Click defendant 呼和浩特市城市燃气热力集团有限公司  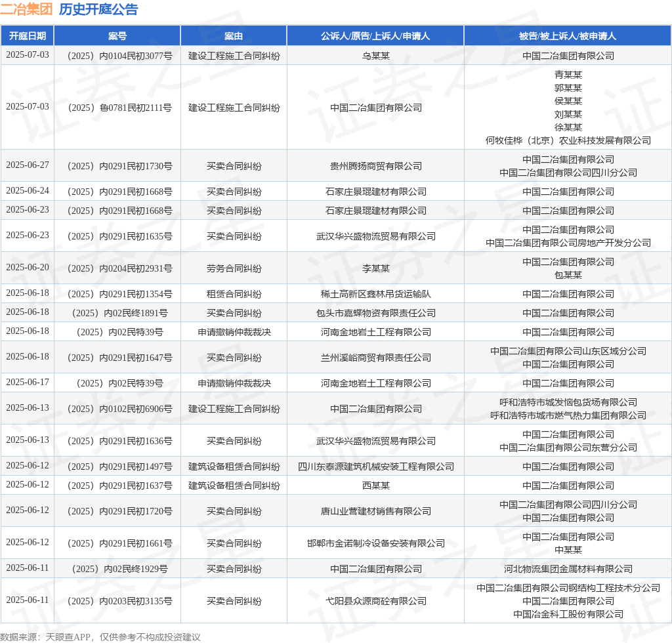pos(568,415)
